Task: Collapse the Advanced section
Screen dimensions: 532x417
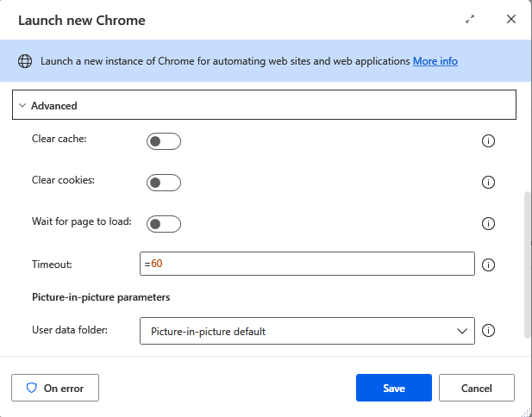Action: pos(264,105)
